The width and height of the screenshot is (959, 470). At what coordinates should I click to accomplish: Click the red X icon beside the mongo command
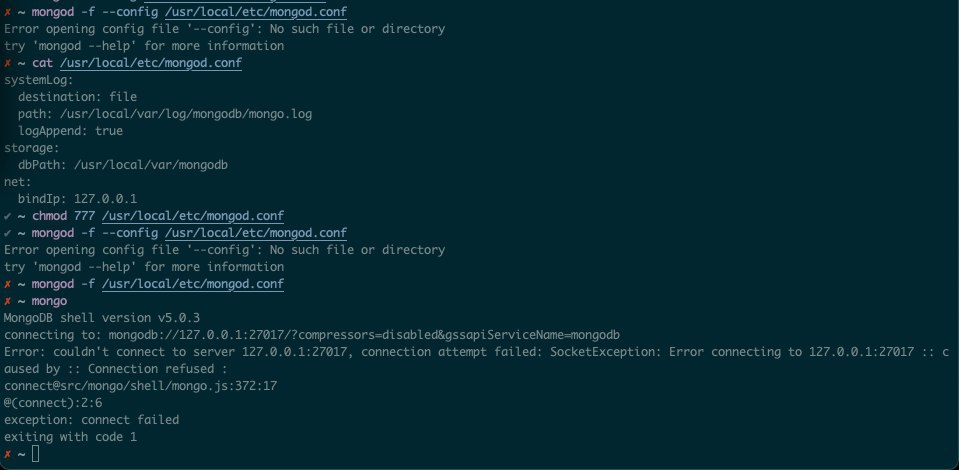(8, 301)
